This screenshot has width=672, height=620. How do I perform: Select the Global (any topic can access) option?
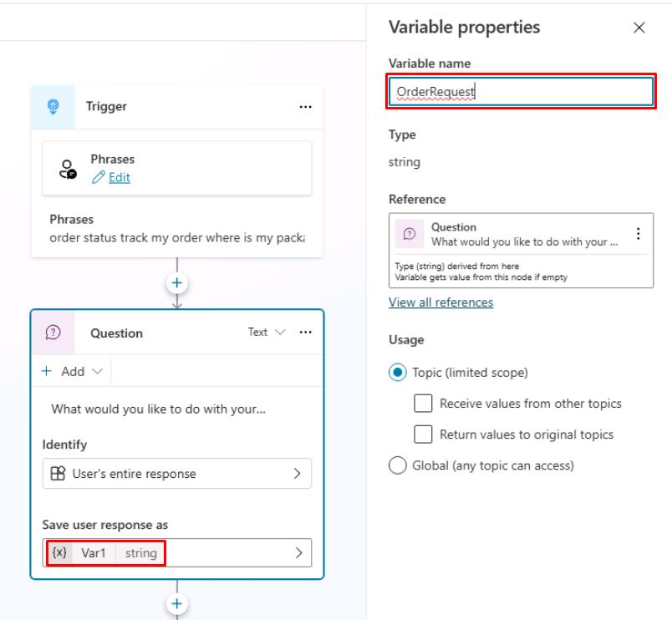[x=397, y=465]
